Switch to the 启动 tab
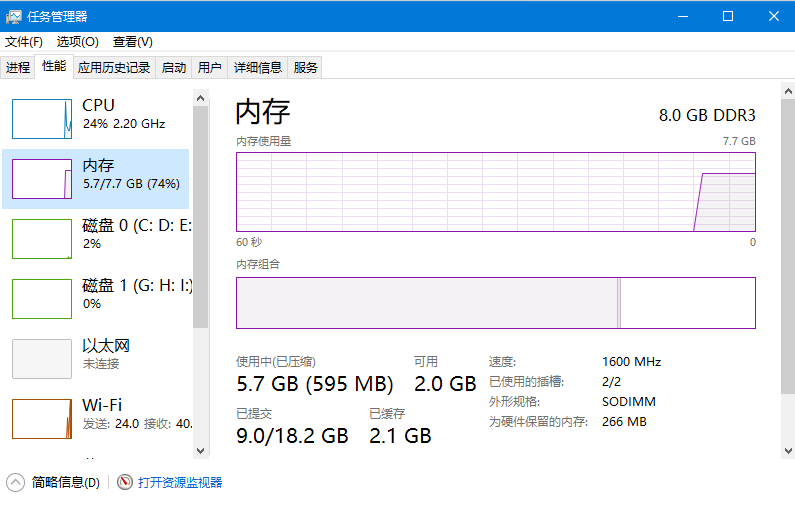This screenshot has height=507, width=795. click(174, 68)
